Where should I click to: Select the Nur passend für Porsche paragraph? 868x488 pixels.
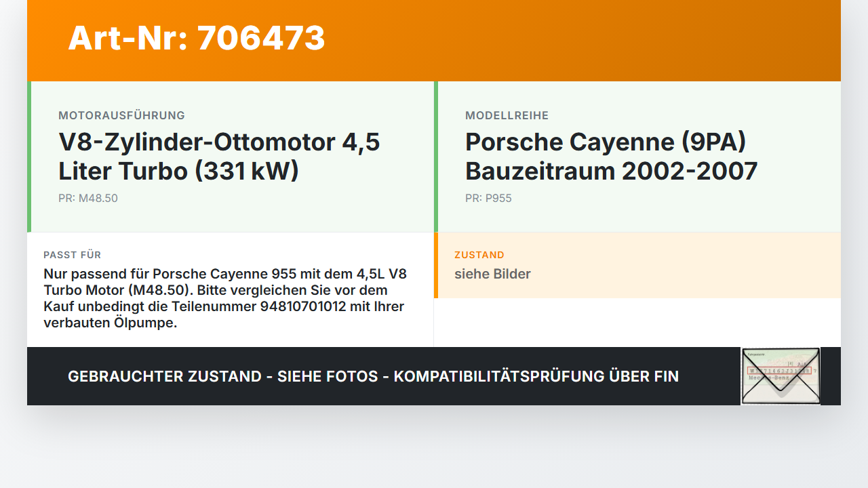point(225,298)
